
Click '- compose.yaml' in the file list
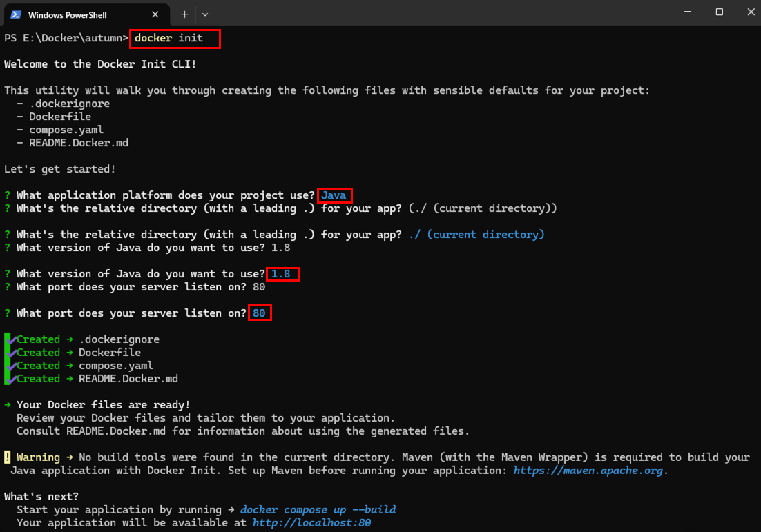(x=60, y=130)
